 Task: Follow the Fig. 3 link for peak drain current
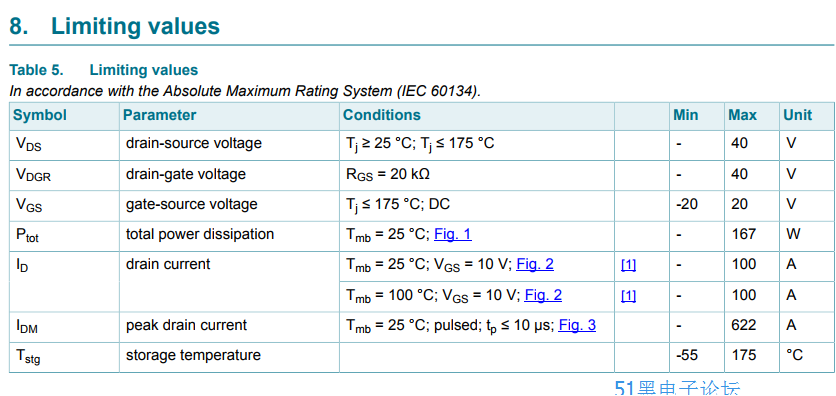pyautogui.click(x=577, y=325)
